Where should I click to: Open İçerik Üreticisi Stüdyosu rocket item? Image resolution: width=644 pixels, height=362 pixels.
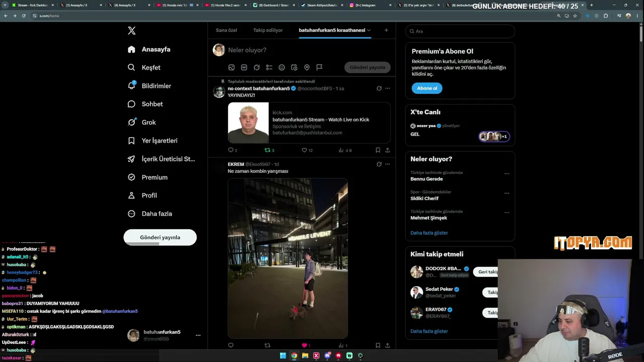click(161, 159)
